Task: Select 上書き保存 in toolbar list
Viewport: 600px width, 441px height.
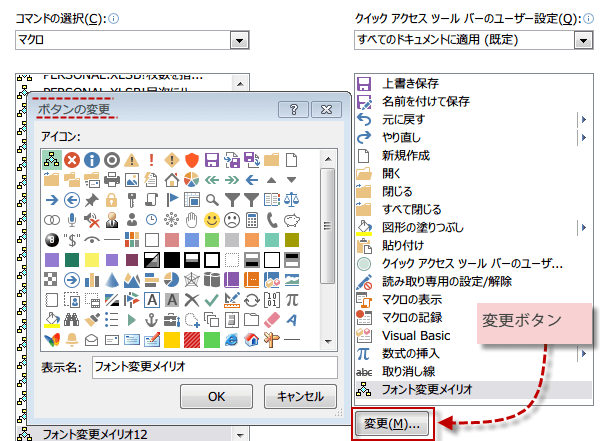Action: [474, 83]
